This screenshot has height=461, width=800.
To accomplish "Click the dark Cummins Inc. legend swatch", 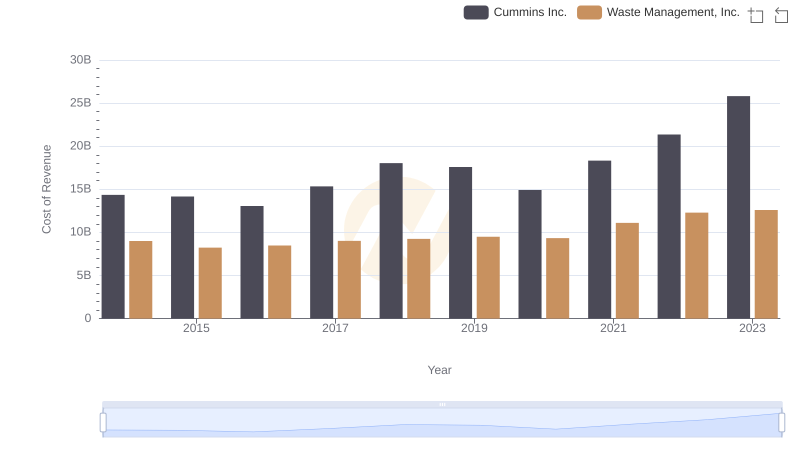I will (x=476, y=12).
